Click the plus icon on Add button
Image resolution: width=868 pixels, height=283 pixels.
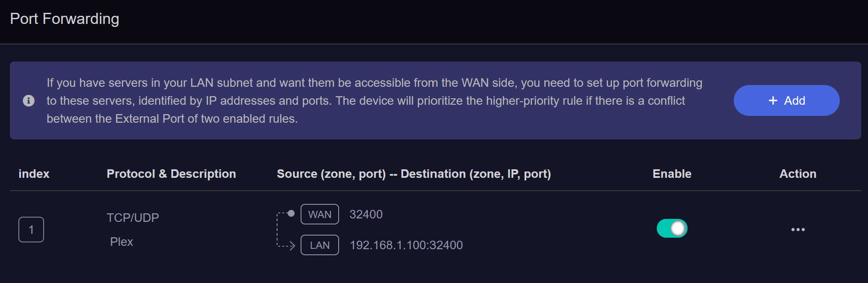click(773, 100)
